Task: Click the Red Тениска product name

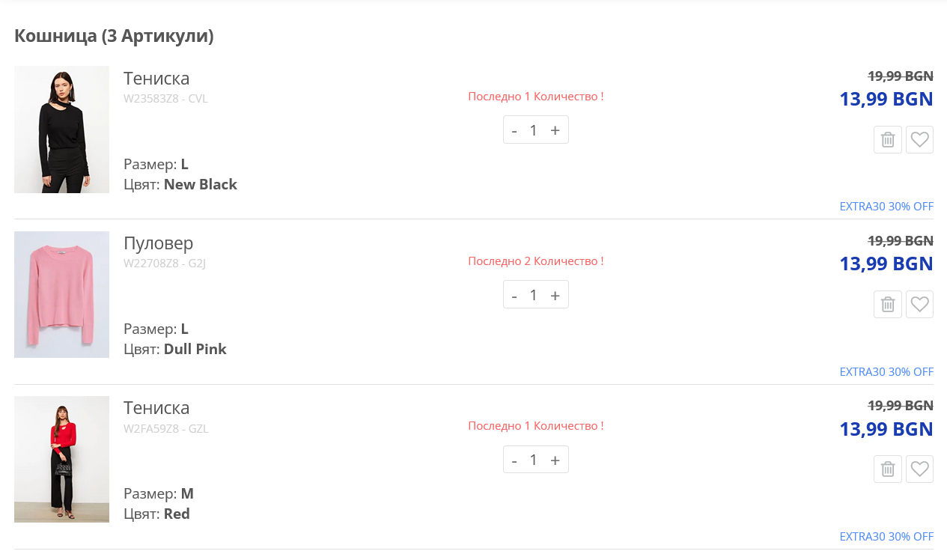Action: coord(156,408)
